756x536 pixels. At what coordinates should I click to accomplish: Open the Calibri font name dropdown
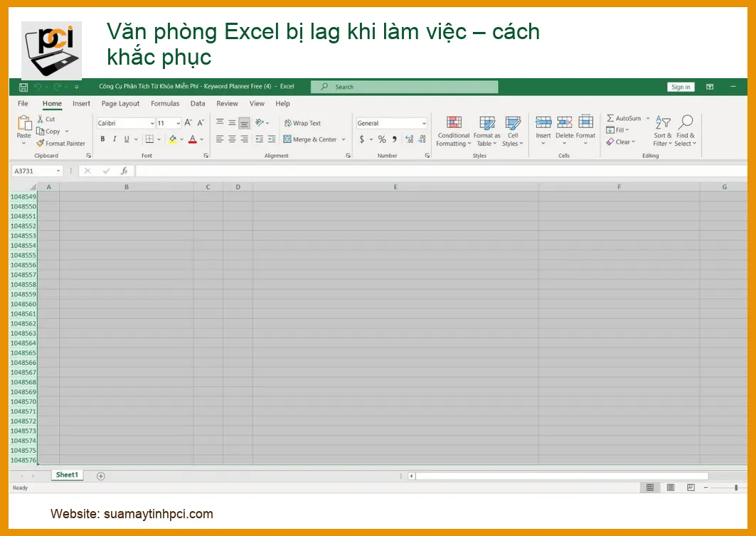[152, 124]
